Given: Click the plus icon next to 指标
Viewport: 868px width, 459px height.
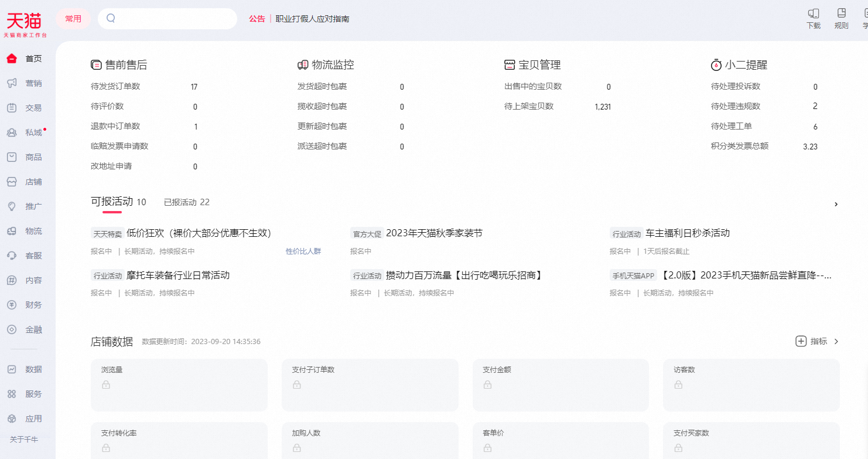Looking at the screenshot, I should coord(801,341).
